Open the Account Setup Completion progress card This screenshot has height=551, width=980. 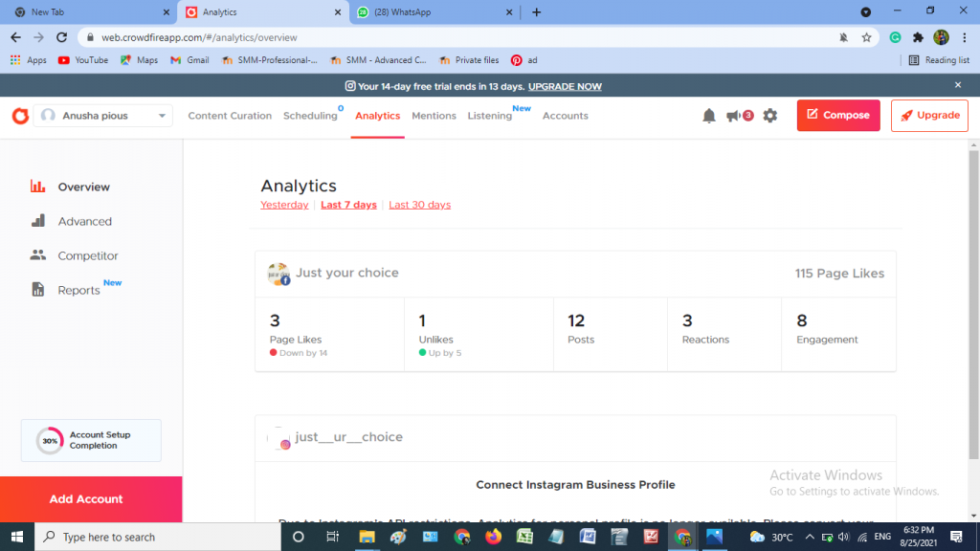click(x=91, y=440)
